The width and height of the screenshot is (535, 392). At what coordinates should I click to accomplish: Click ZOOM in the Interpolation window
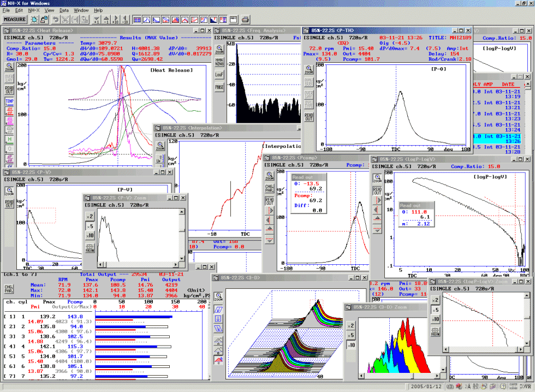tap(160, 146)
